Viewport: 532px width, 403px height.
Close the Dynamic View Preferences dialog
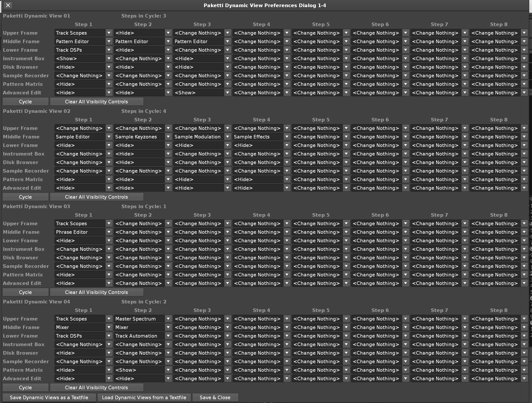point(8,5)
